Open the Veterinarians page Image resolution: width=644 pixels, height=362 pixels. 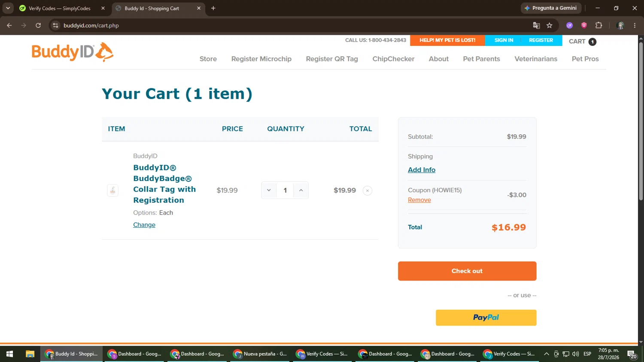coord(536,59)
